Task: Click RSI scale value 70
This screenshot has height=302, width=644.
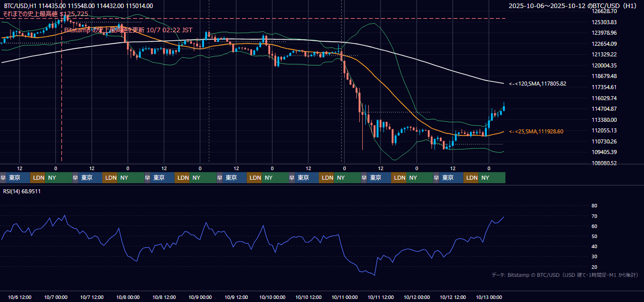Action: [594, 216]
